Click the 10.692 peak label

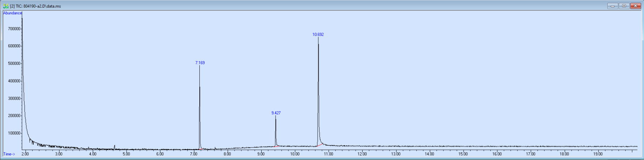[318, 35]
